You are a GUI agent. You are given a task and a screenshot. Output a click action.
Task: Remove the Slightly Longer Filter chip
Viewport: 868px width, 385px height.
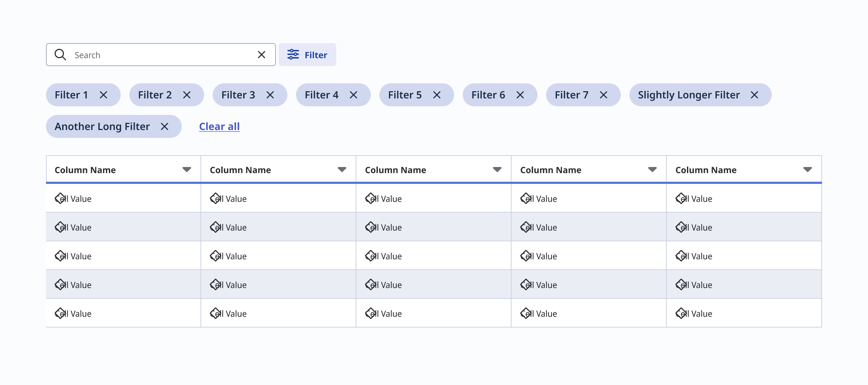coord(754,95)
